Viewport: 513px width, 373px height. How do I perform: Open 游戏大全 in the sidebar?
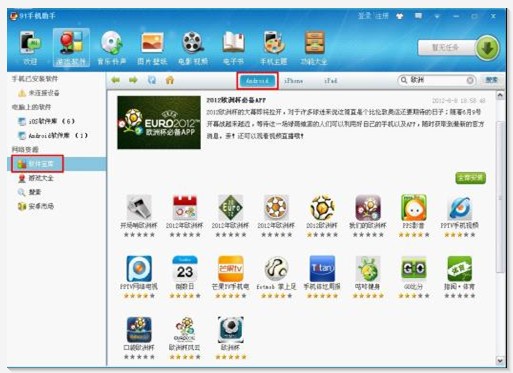point(36,178)
